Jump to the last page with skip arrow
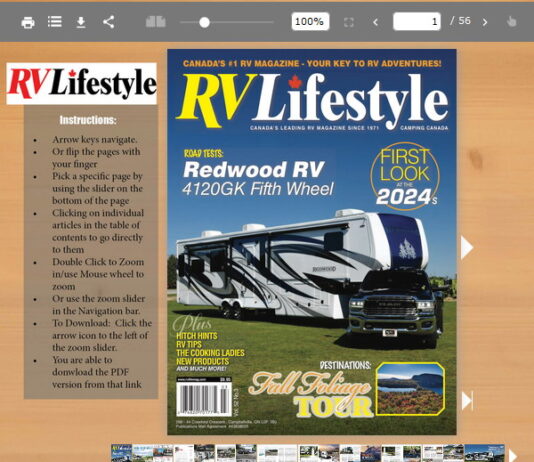Screen dimensions: 534x462 (467, 400)
